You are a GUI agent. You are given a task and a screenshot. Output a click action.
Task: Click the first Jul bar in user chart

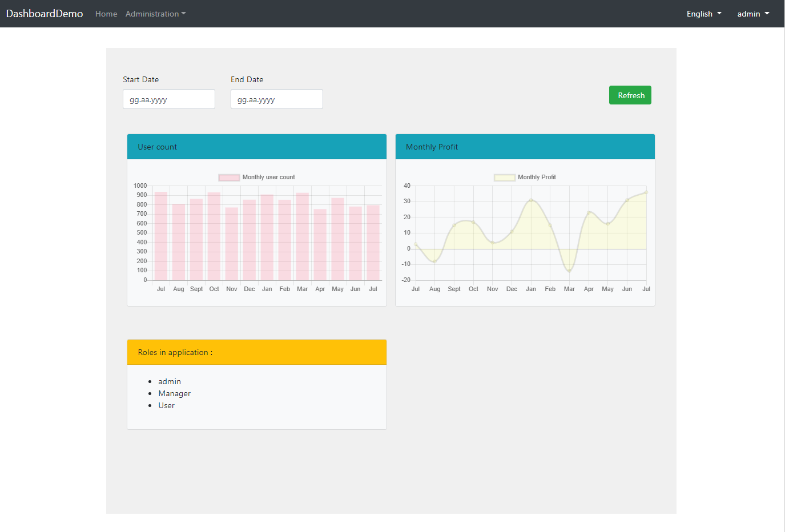161,236
